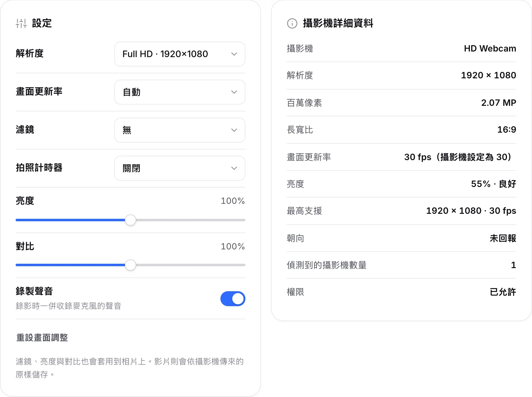The image size is (532, 397).
Task: Click the 錄影時一併收錄麥克風的聲音 description
Action: (68, 306)
